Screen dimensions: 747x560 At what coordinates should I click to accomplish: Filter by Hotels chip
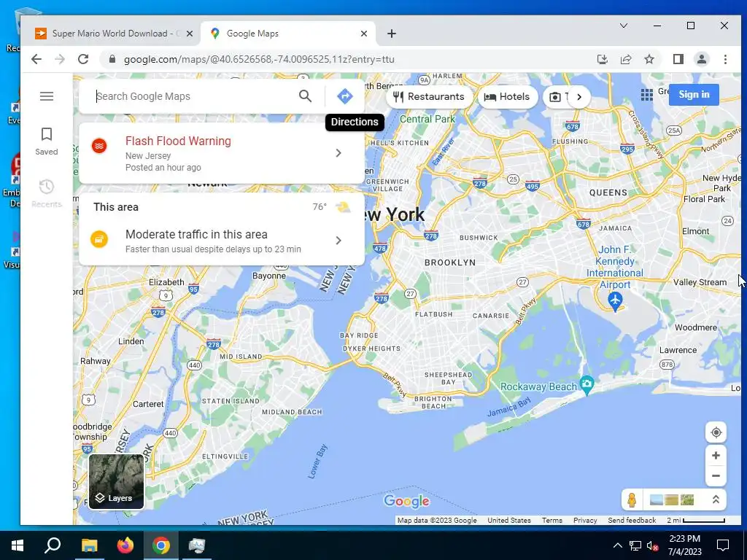(508, 97)
